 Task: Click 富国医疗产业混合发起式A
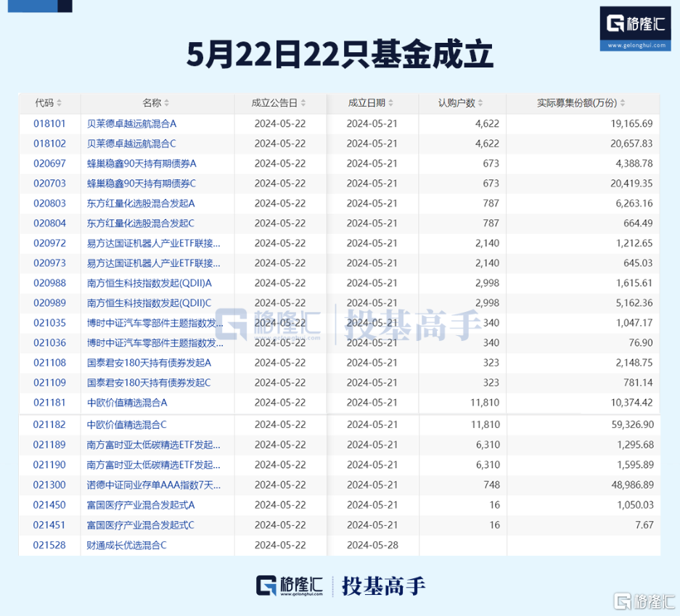(141, 505)
